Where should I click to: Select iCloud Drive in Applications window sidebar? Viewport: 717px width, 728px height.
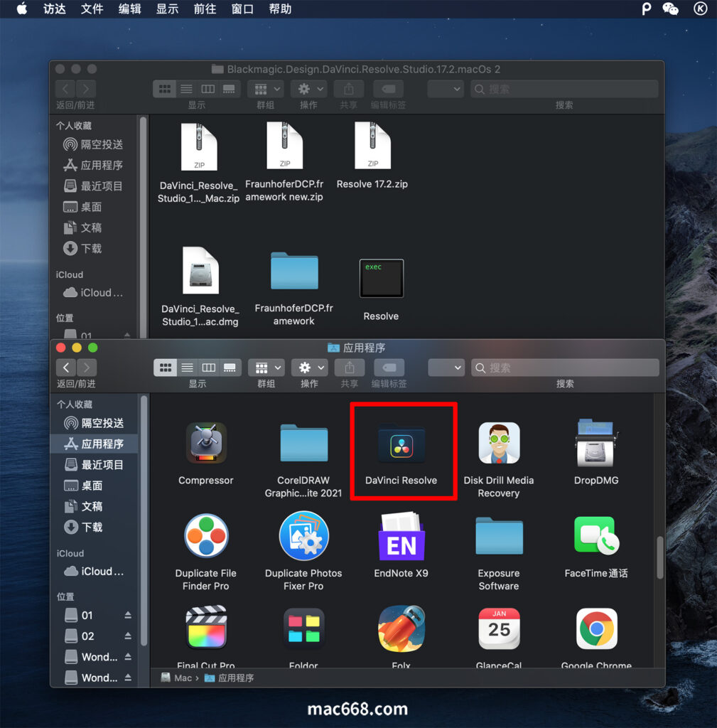tap(95, 572)
